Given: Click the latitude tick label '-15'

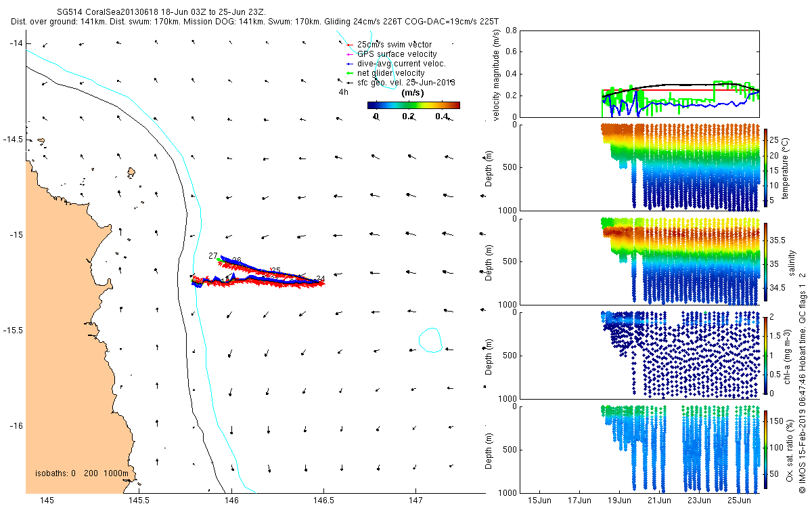Looking at the screenshot, I should [16, 235].
